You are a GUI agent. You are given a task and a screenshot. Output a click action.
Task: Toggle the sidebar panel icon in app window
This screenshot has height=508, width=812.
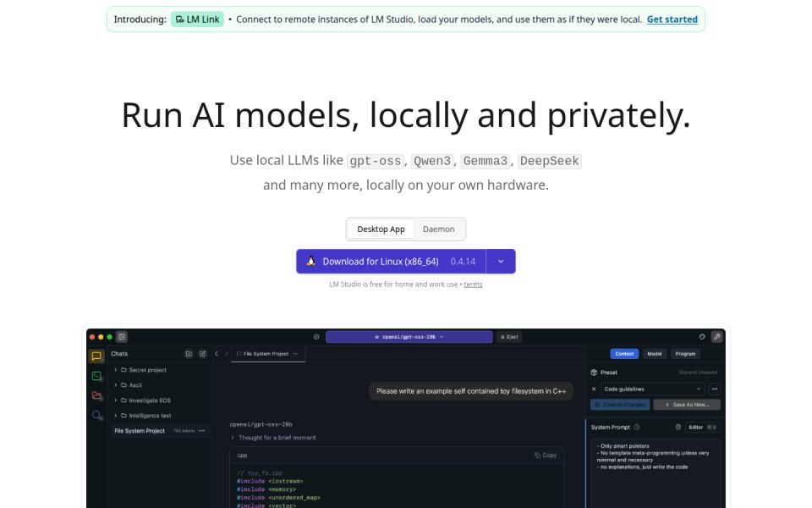click(x=122, y=337)
